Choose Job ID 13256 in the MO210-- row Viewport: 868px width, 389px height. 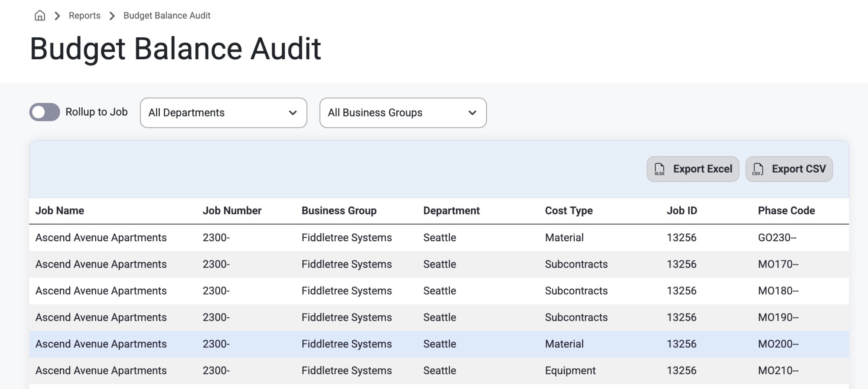click(682, 371)
